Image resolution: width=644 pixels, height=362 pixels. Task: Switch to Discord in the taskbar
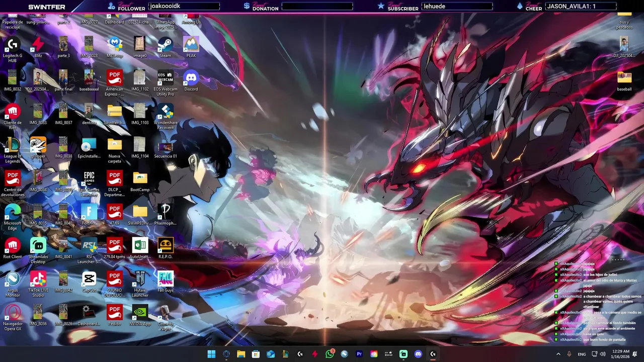click(x=418, y=354)
